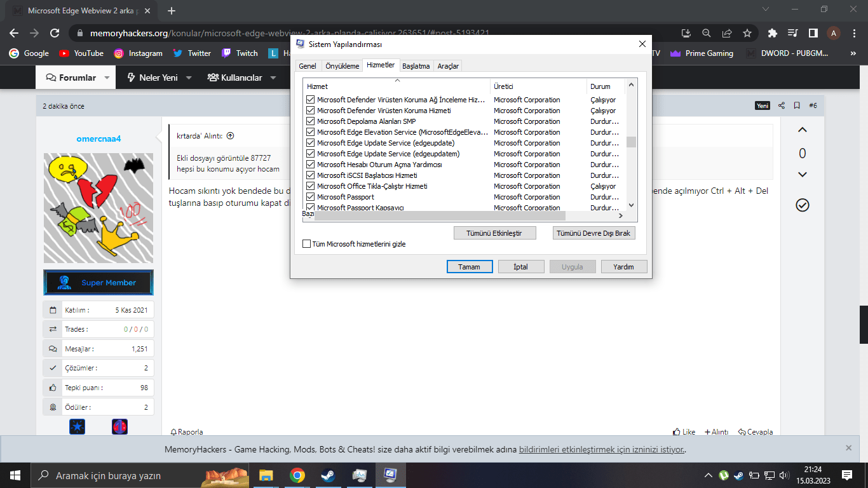Check Tüm Microsoft hizmetlerini gizle
The width and height of the screenshot is (868, 488).
point(307,244)
